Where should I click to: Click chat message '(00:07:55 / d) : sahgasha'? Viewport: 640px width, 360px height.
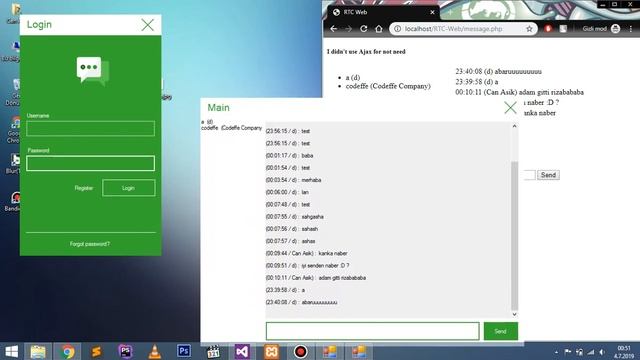pyautogui.click(x=294, y=217)
